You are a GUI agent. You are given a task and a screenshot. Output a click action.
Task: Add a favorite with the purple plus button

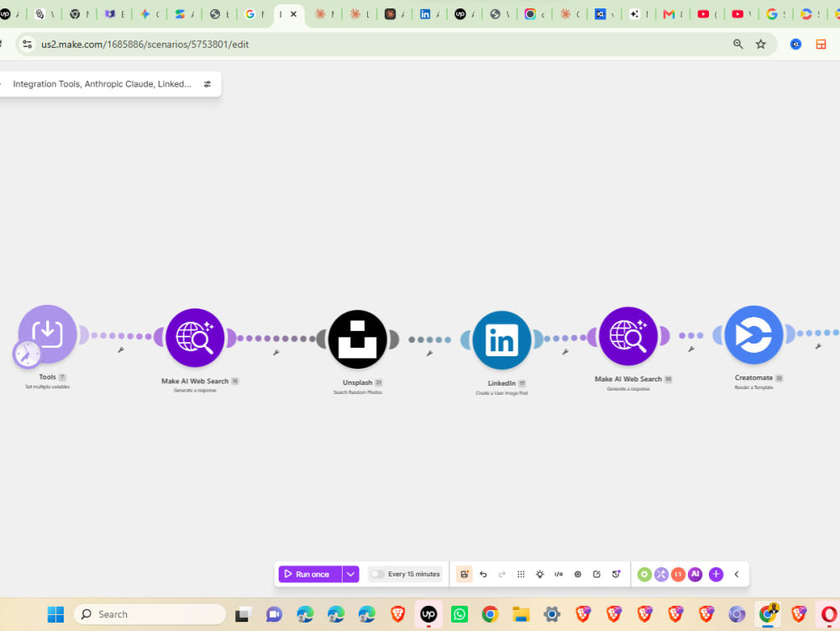coord(717,574)
